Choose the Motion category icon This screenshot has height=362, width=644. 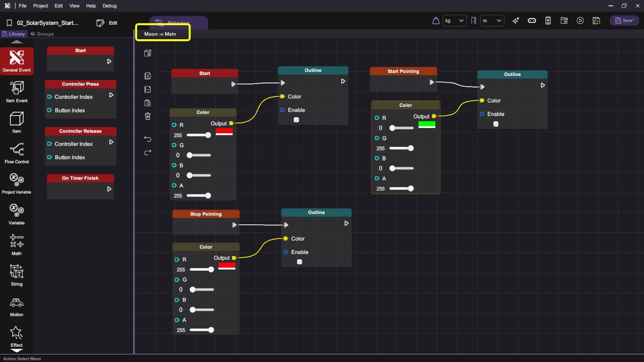(16, 306)
